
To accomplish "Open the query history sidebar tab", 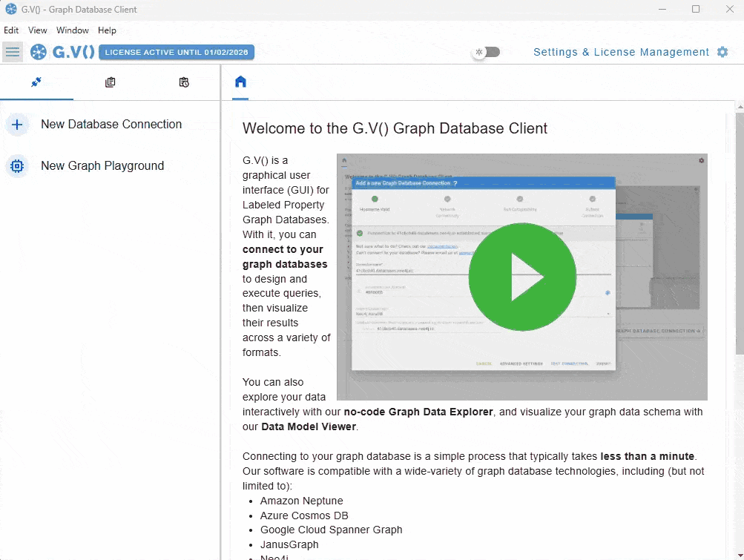I will tap(184, 82).
